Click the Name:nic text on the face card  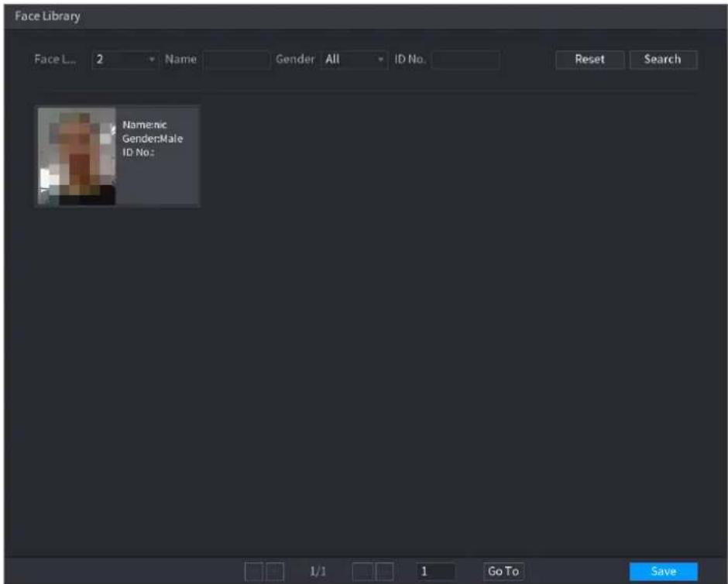[x=144, y=125]
